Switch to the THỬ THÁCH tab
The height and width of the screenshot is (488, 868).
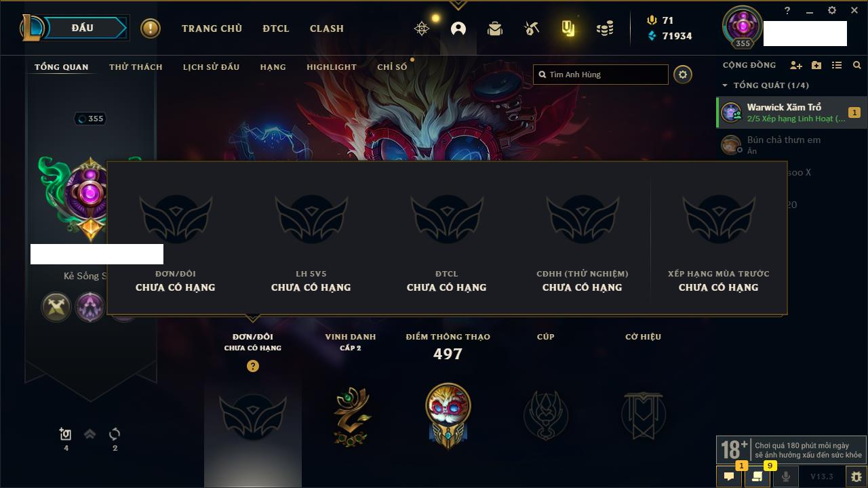[136, 67]
